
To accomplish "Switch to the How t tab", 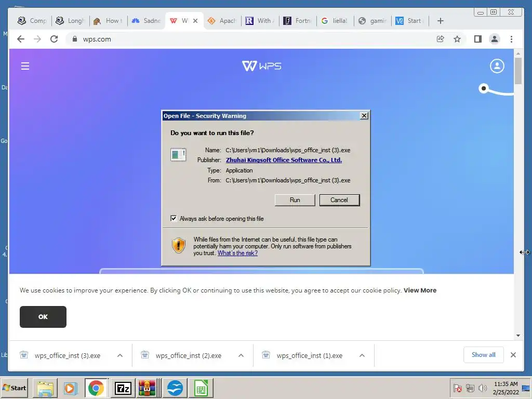I will click(x=108, y=21).
